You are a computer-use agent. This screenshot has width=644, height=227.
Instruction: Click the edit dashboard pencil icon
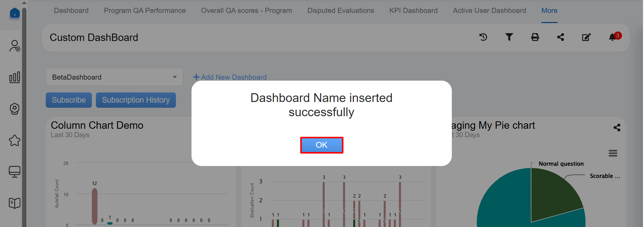586,37
